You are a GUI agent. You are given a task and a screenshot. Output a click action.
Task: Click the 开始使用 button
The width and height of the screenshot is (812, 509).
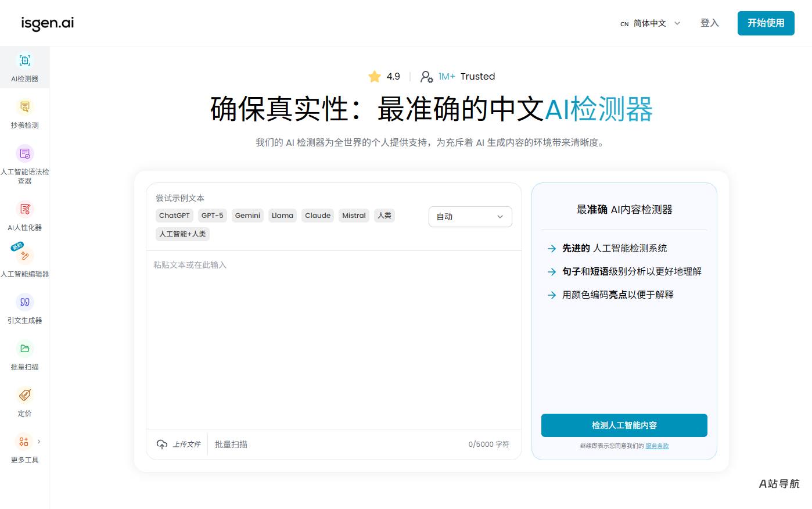pos(766,23)
